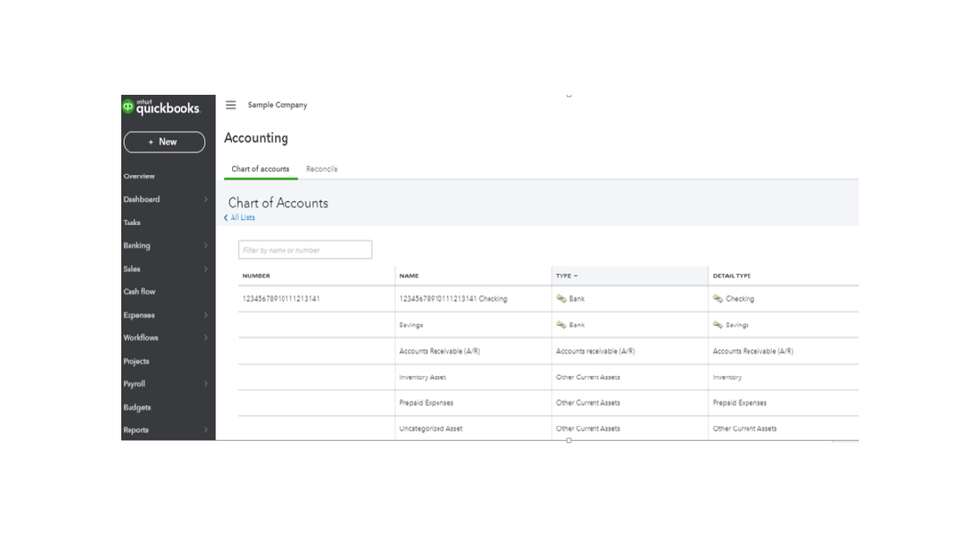980x551 pixels.
Task: Click the Bank icon in the Savings row
Action: [x=561, y=325]
